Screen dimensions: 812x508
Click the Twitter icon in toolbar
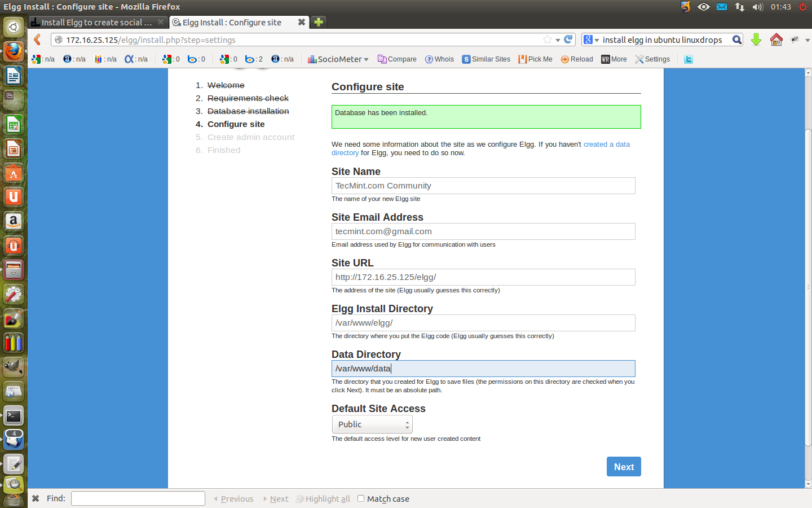[689, 59]
